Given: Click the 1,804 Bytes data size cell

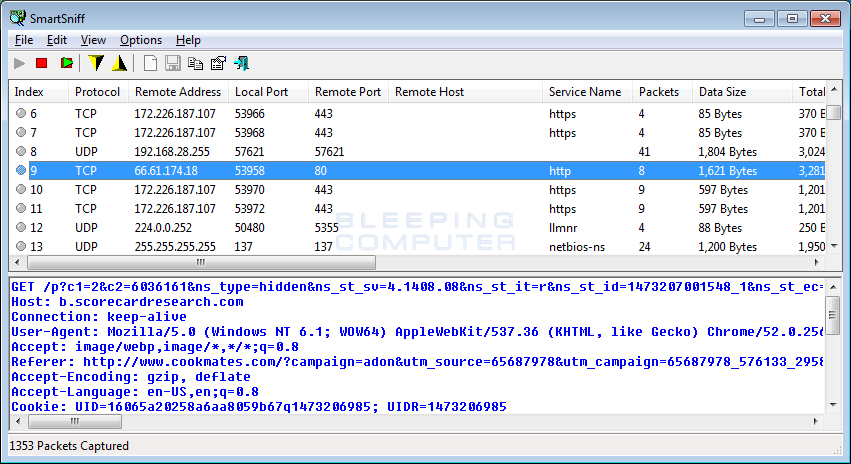Looking at the screenshot, I should (x=728, y=151).
